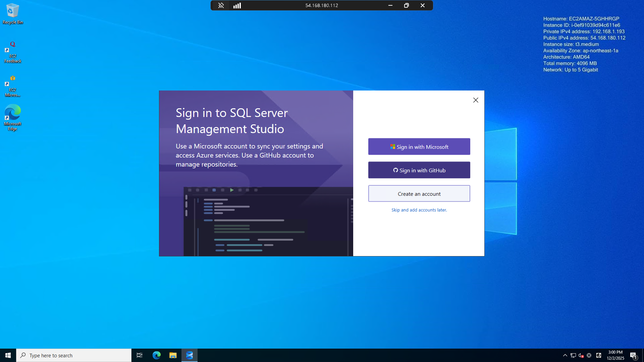Click the muted volume tray icon
The width and height of the screenshot is (644, 362).
(x=581, y=355)
